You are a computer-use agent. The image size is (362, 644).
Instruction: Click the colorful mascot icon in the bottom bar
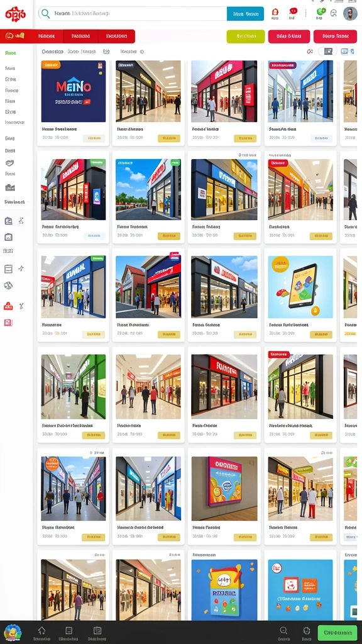pos(13,631)
